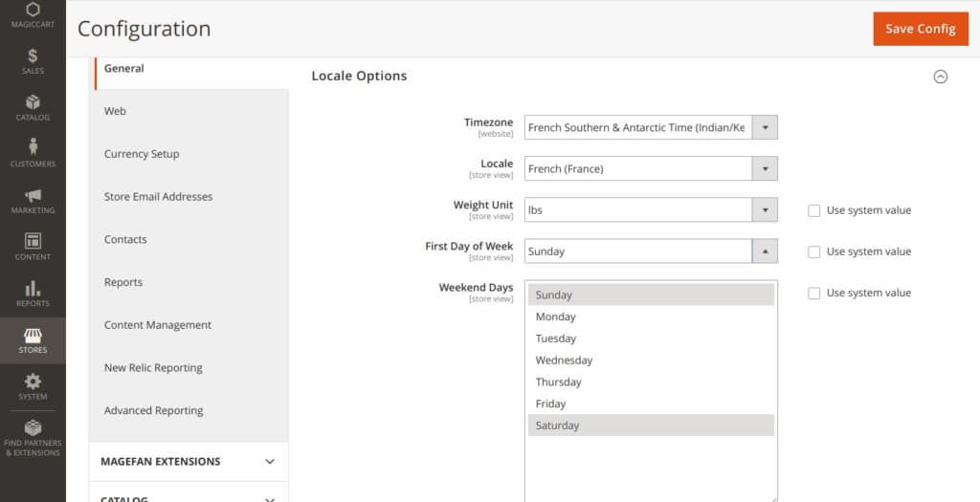Open the Locale dropdown
This screenshot has height=502, width=980.
click(651, 169)
